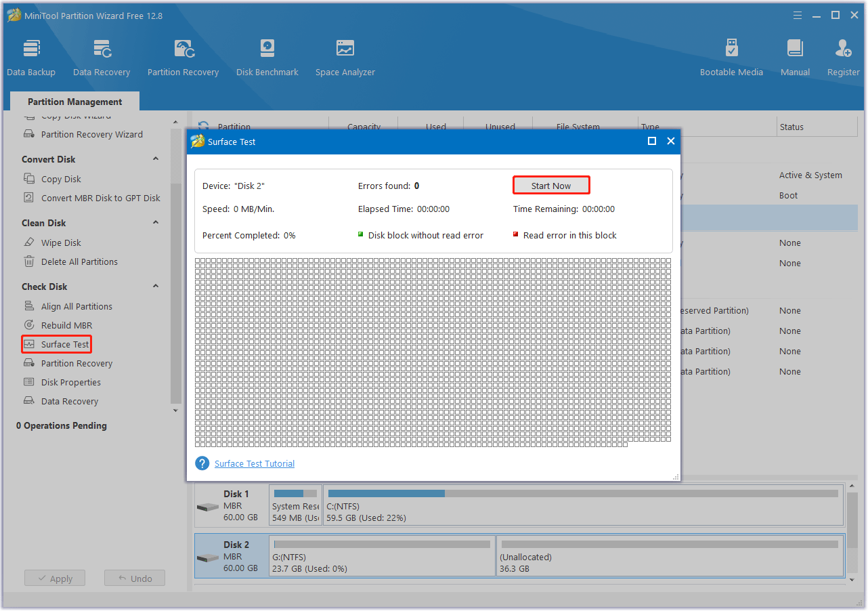The height and width of the screenshot is (611, 868).
Task: Select the Disk 1 row in disk map
Action: (237, 505)
